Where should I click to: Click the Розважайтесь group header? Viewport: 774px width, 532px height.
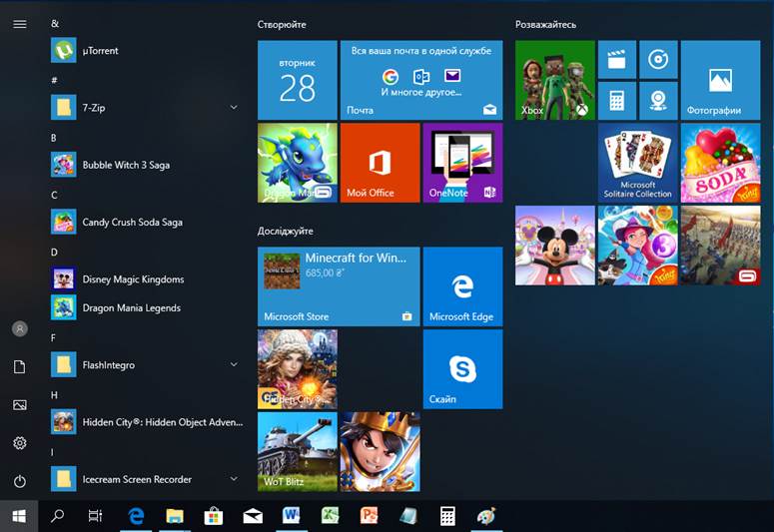[545, 24]
